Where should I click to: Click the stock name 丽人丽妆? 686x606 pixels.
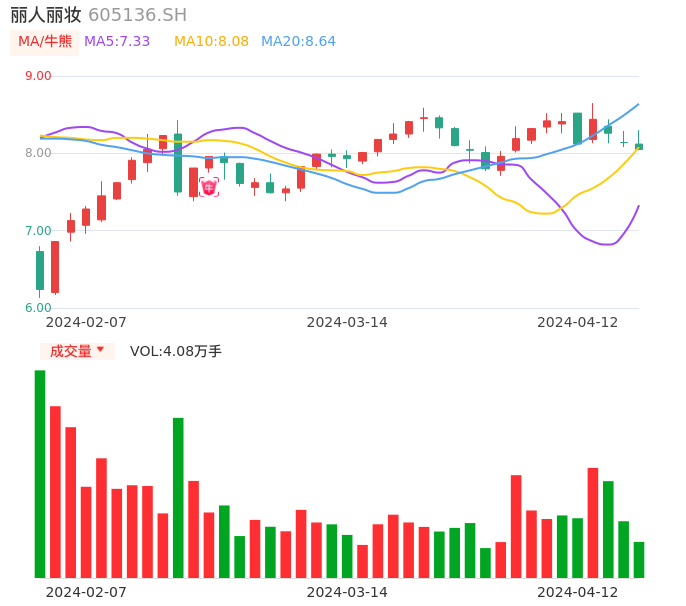coord(46,15)
